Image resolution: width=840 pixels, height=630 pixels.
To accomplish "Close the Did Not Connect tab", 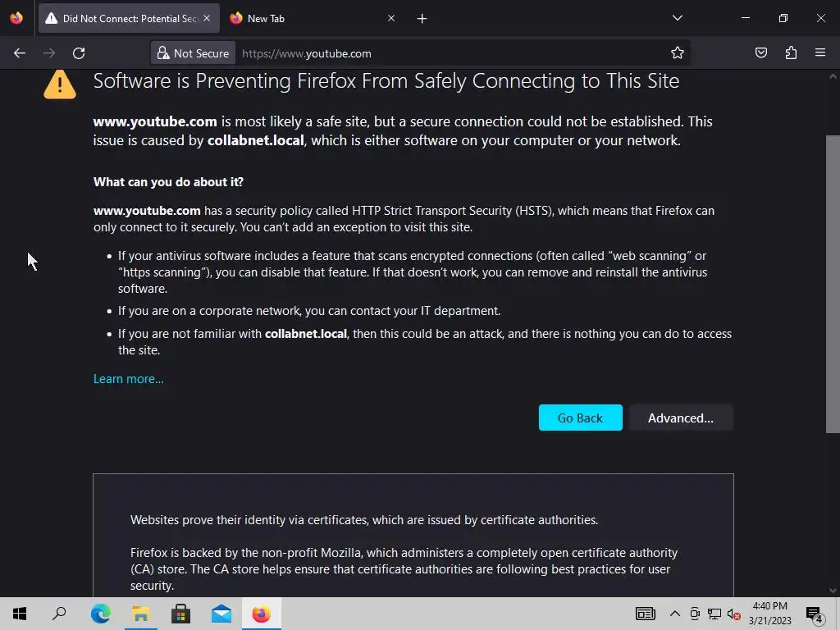I will tap(207, 18).
